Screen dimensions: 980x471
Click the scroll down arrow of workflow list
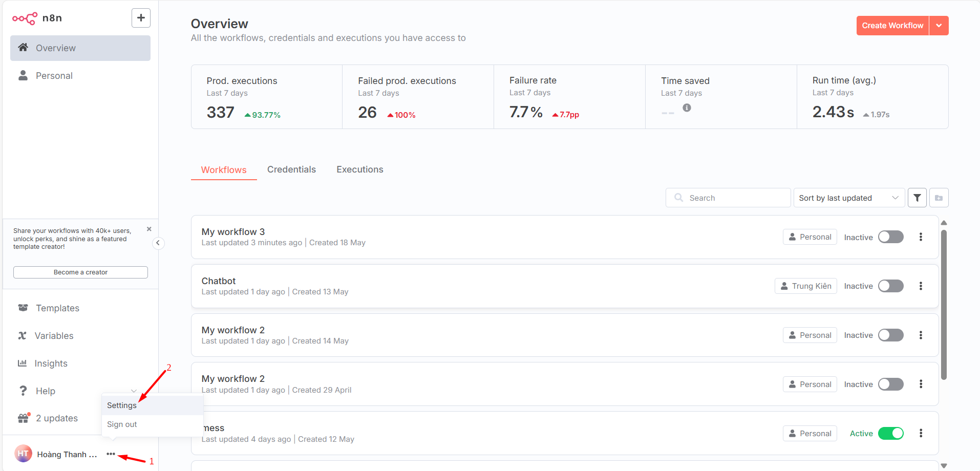[944, 466]
